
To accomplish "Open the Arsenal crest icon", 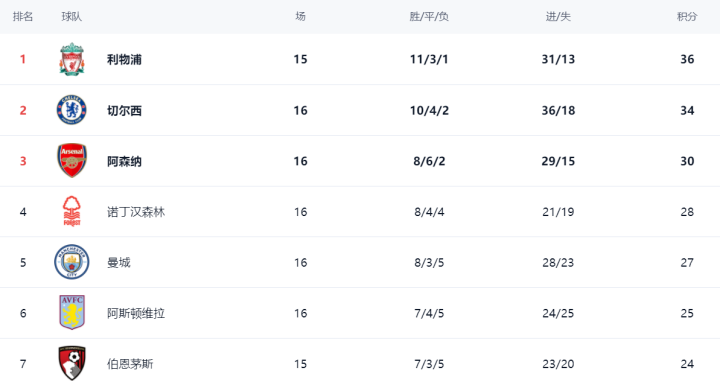I will [x=72, y=161].
